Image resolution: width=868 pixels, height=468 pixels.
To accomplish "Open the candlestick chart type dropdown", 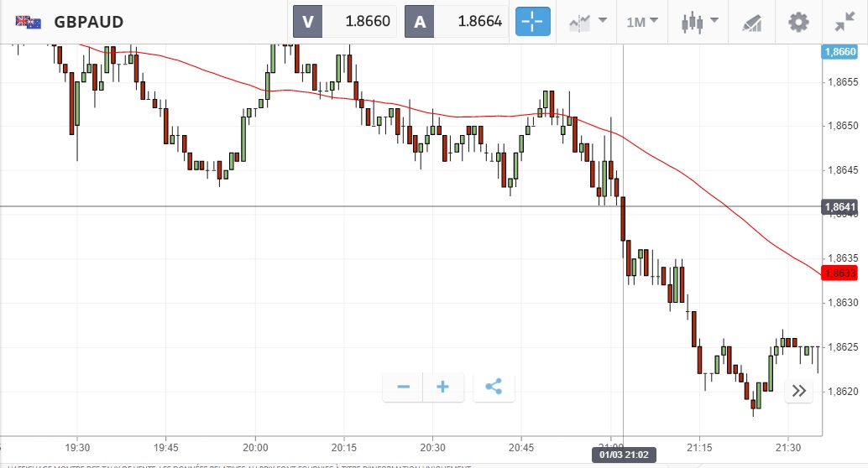I will click(699, 22).
